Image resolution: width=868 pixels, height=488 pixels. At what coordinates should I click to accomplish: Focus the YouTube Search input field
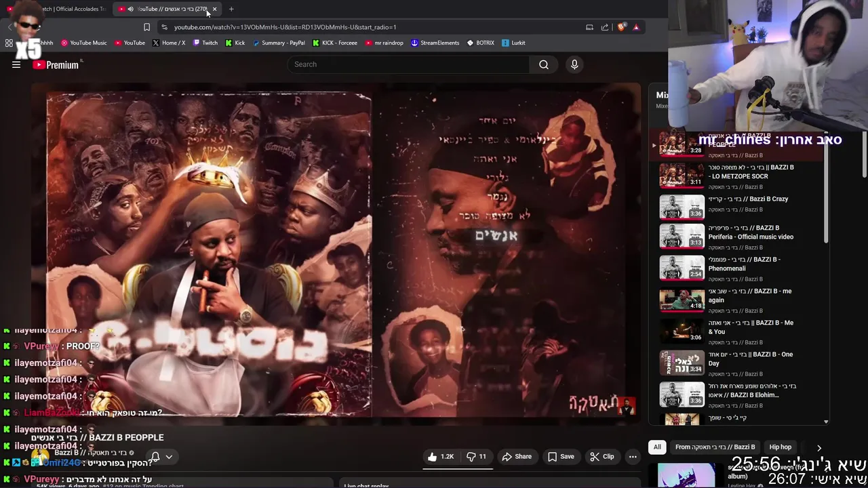click(x=408, y=64)
